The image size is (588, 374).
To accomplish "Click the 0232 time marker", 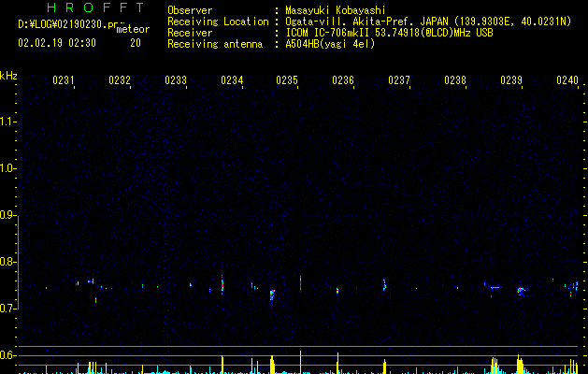I will pyautogui.click(x=120, y=79).
